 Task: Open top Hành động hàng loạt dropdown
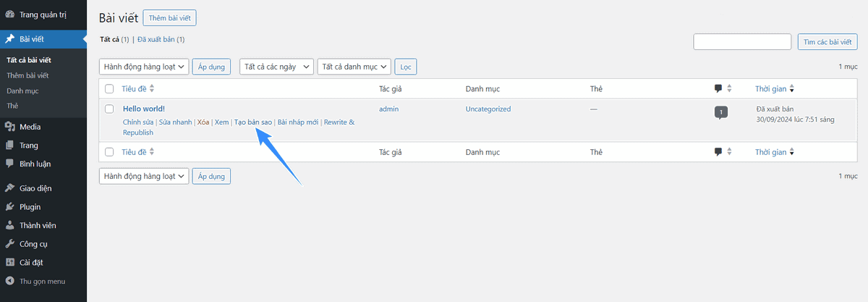click(144, 67)
